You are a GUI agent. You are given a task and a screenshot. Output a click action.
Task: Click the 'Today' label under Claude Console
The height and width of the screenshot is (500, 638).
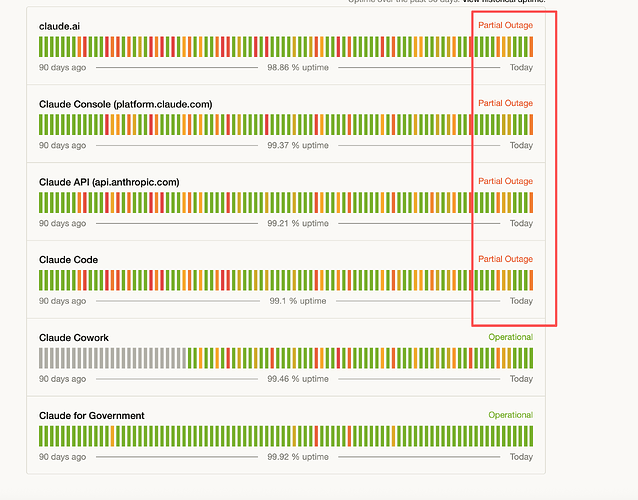click(x=521, y=146)
